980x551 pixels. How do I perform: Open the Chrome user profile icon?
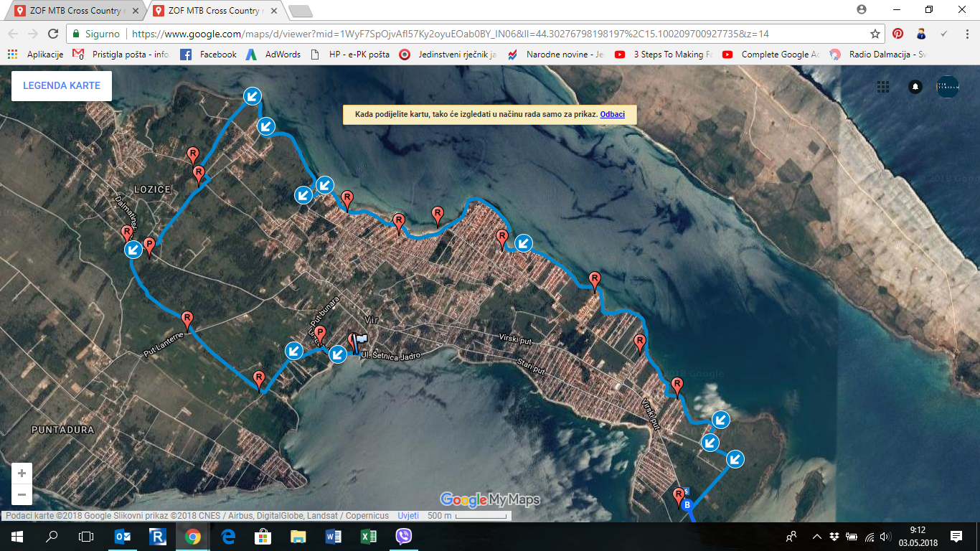point(862,10)
